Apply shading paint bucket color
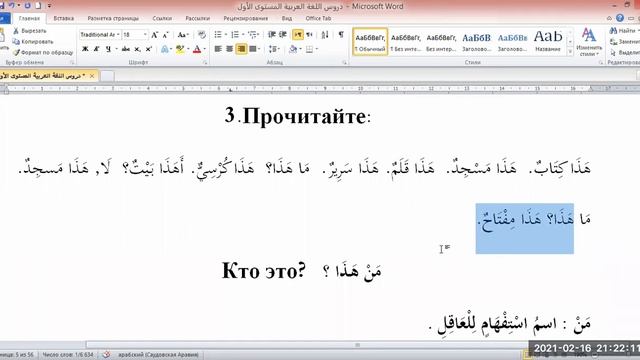This screenshot has height=360, width=640. point(293,49)
